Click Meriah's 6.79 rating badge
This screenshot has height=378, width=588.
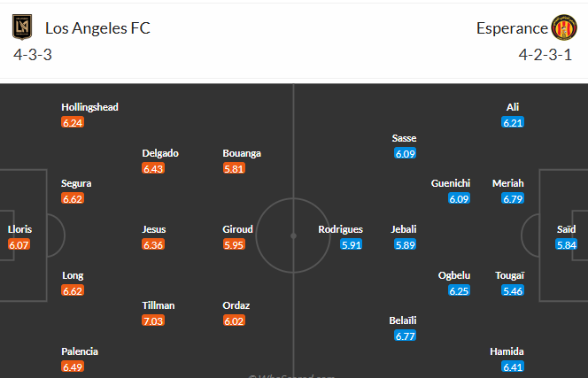[x=512, y=199]
